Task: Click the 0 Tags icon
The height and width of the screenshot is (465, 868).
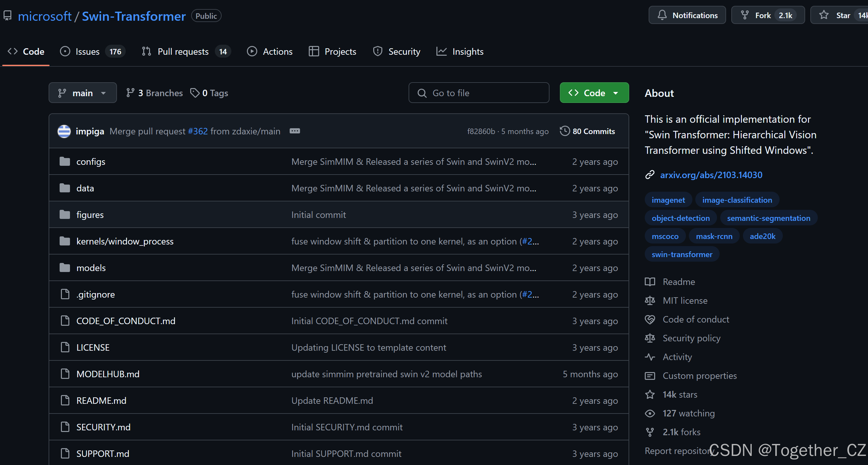Action: (x=195, y=93)
